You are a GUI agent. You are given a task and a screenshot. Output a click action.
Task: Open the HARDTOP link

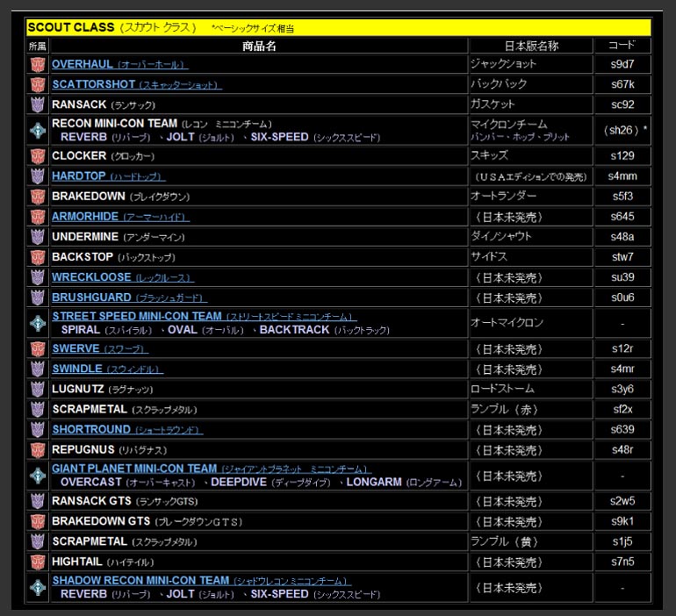[x=109, y=176]
